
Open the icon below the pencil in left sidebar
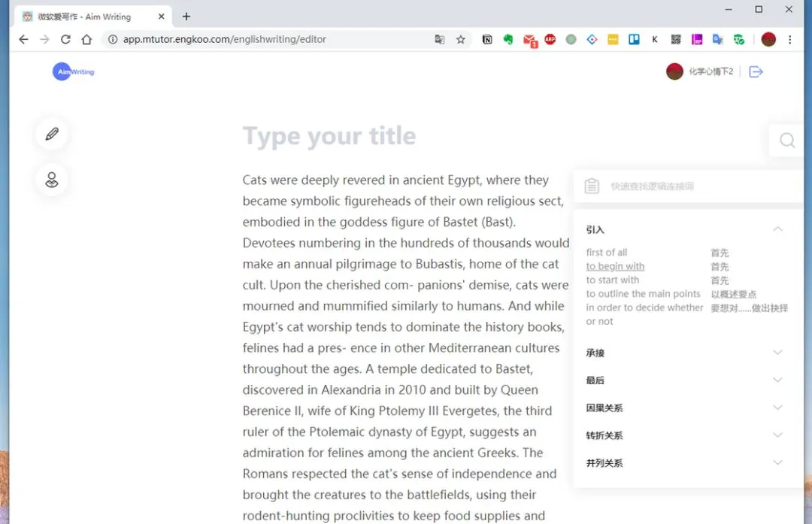52,180
